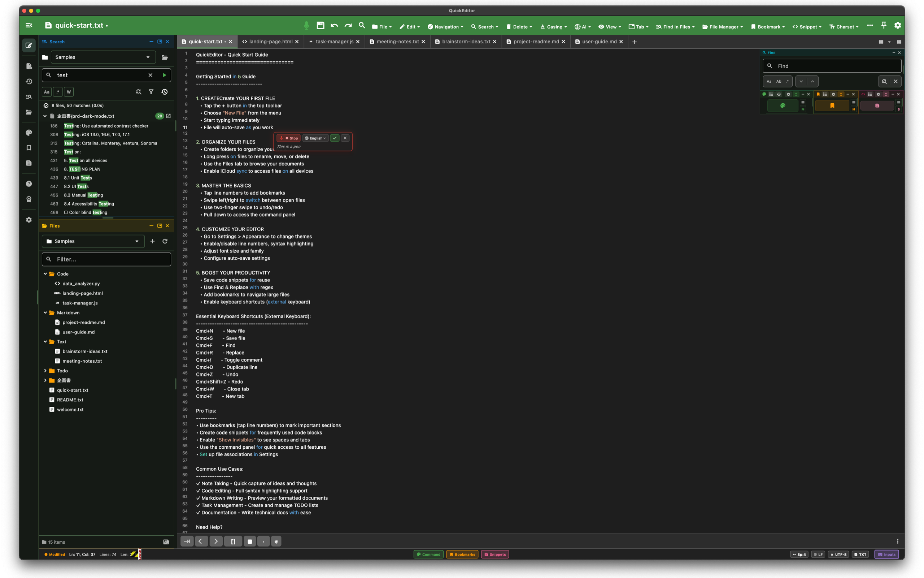Collapse the prd-dark-mode.txt search results group

pos(45,116)
